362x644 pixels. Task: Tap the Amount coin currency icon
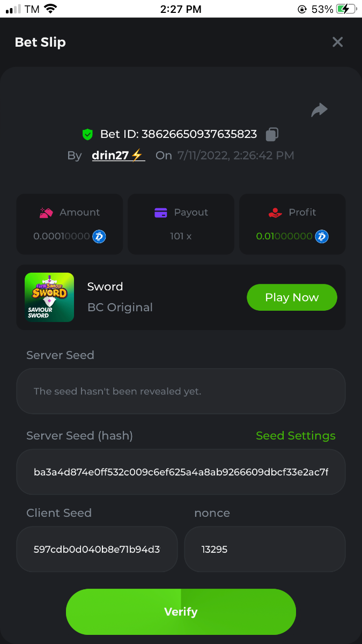[x=99, y=236]
